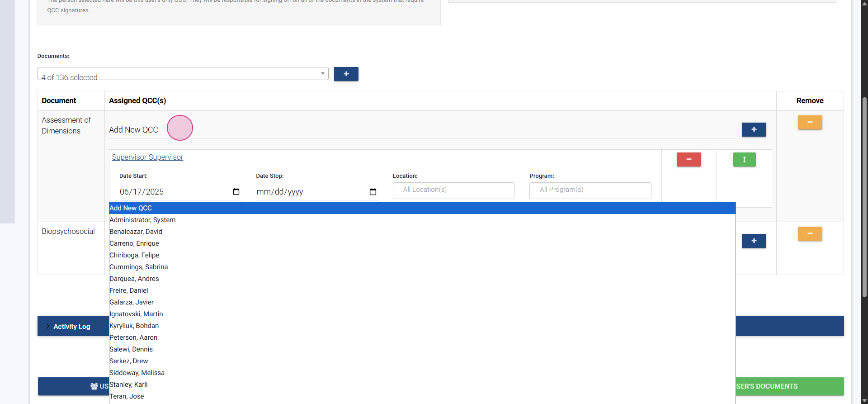Viewport: 868px width, 404px height.
Task: Open the Documents multi-select dropdown
Action: [x=183, y=74]
